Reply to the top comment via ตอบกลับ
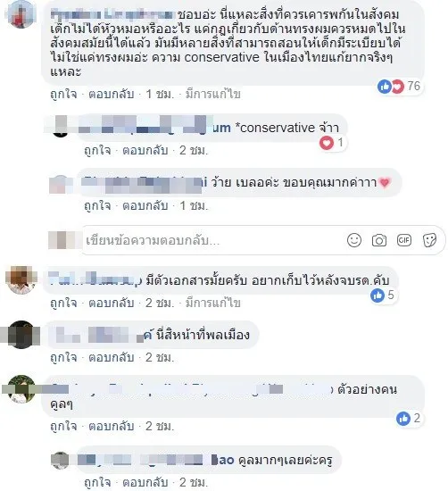This screenshot has width=448, height=491. click(x=112, y=94)
